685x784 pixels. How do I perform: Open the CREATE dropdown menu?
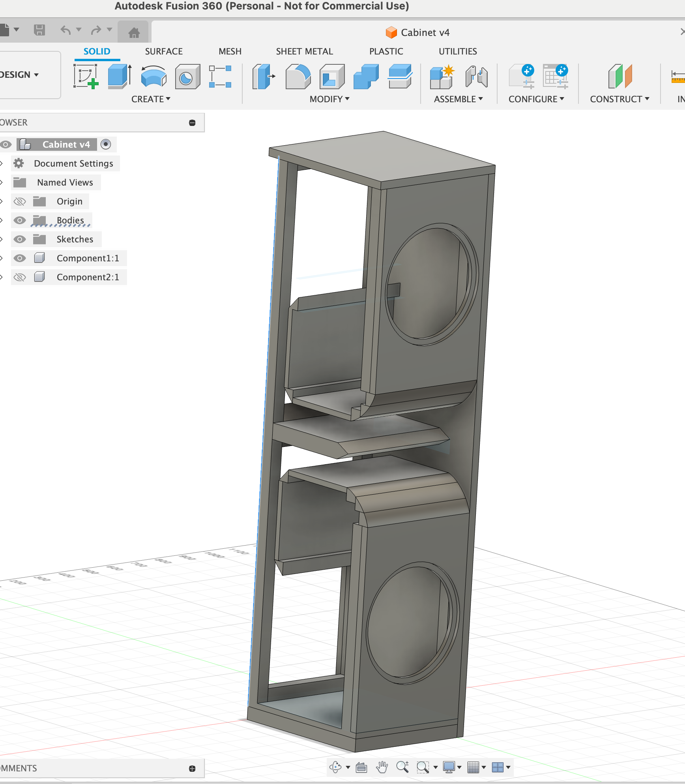tap(151, 99)
